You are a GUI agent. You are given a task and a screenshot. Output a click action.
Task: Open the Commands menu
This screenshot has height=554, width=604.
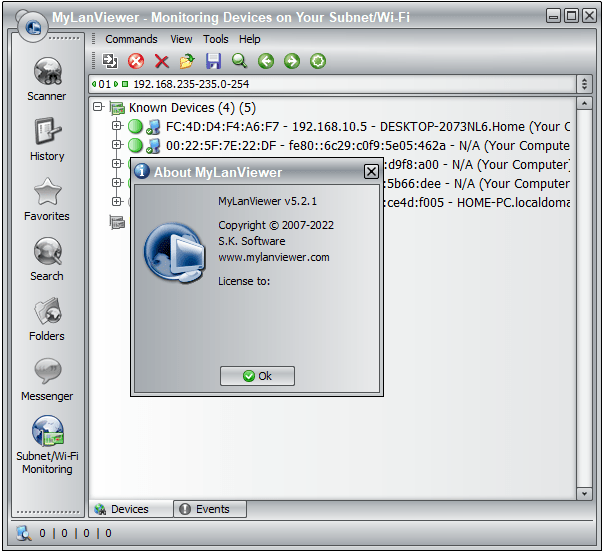(x=131, y=39)
